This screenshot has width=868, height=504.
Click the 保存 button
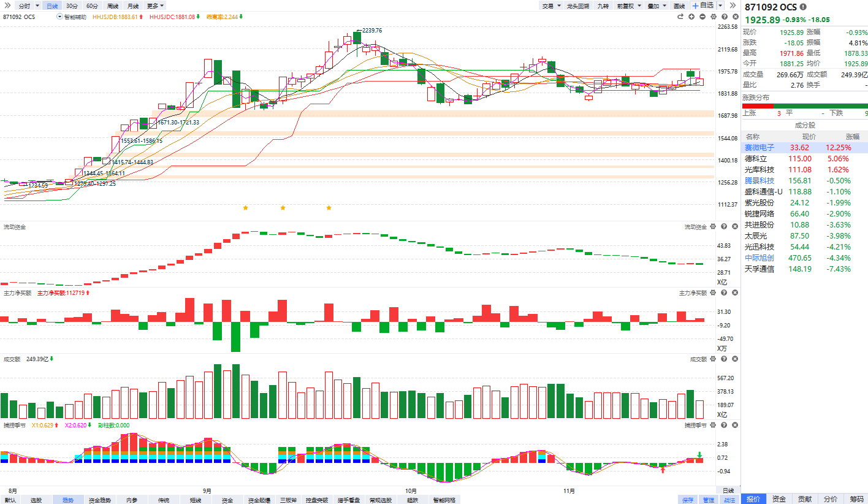coord(688,500)
